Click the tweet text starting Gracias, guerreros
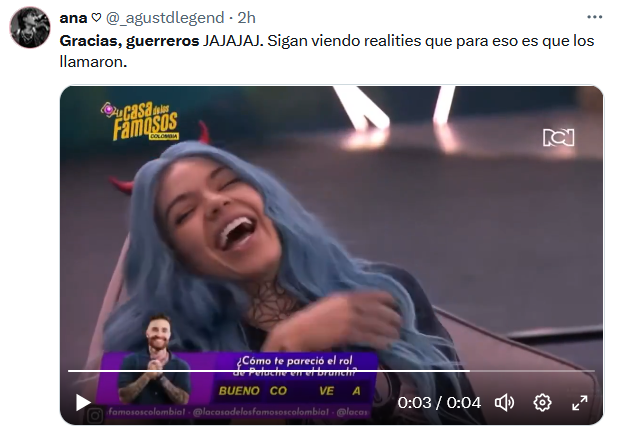The width and height of the screenshot is (621, 430). tap(327, 51)
